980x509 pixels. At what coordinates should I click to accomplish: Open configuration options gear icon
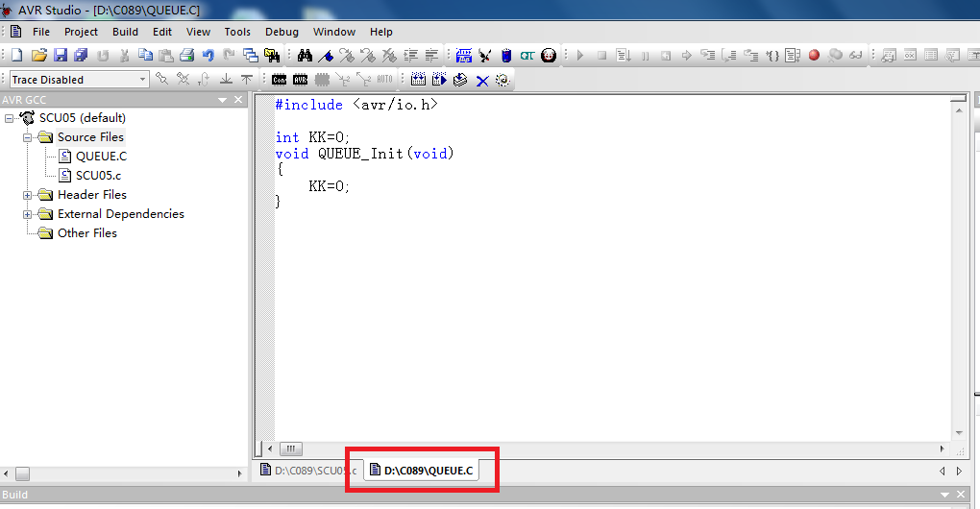click(x=503, y=80)
